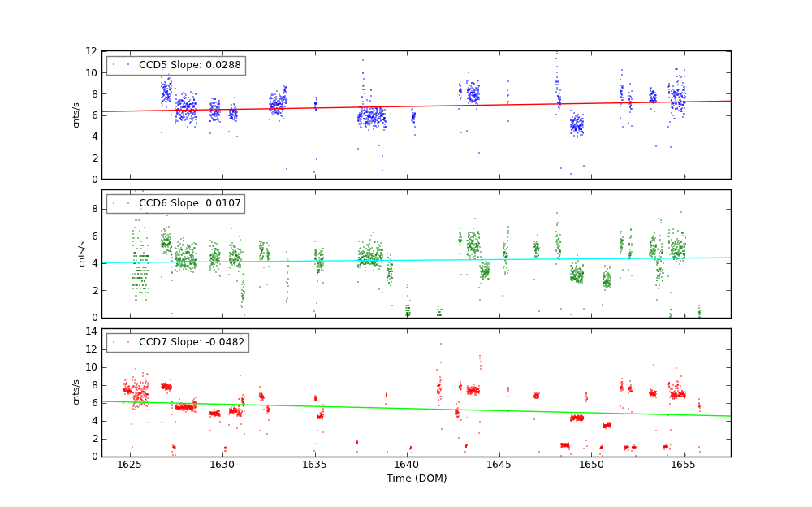
Task: Click the 1625 x-axis tick label
Action: (129, 465)
